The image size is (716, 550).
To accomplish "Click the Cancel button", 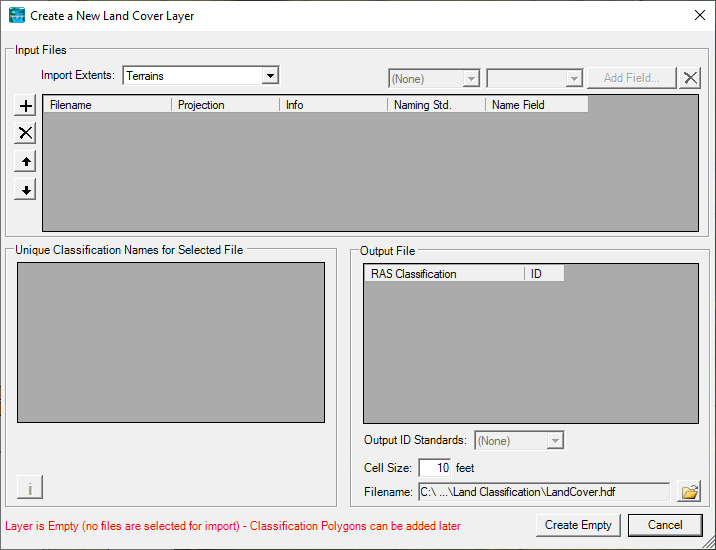I will click(665, 525).
